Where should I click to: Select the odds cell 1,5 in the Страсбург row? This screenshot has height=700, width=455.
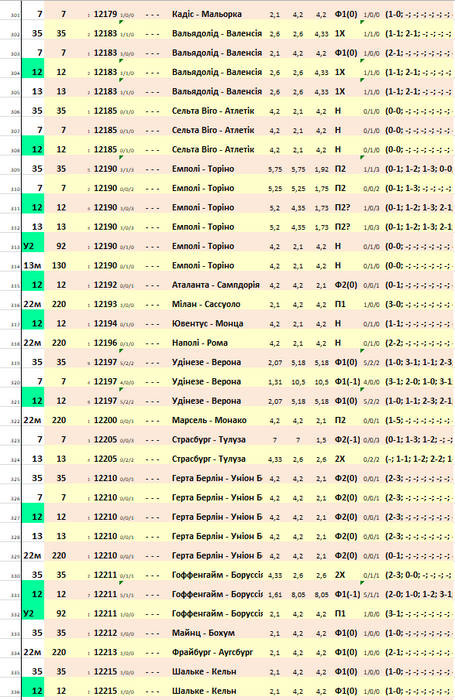pos(321,440)
